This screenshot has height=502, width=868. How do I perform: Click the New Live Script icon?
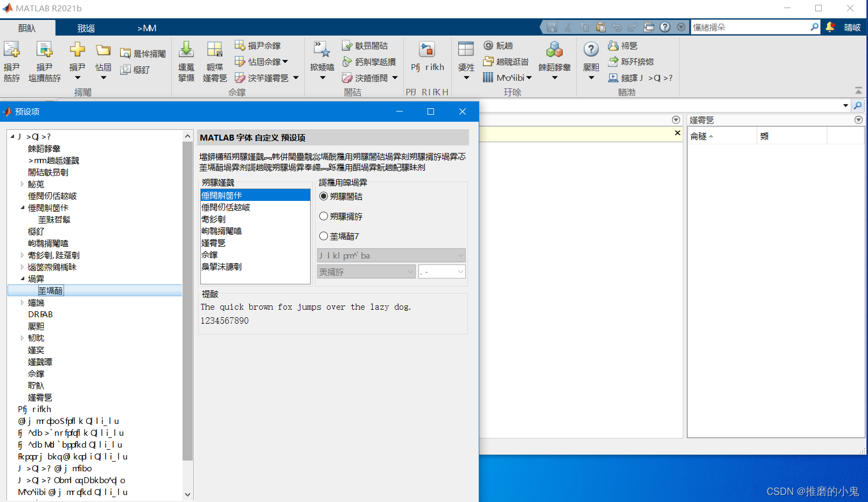pyautogui.click(x=44, y=50)
